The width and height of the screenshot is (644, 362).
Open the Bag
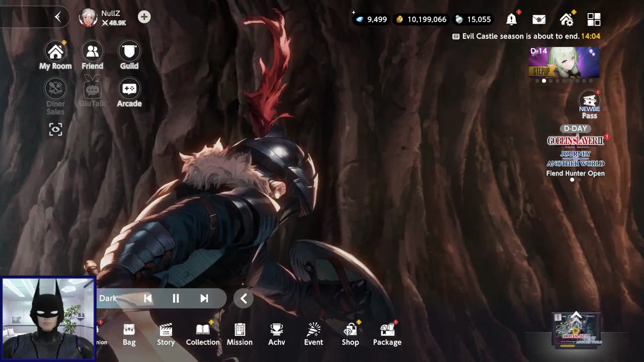tap(129, 334)
